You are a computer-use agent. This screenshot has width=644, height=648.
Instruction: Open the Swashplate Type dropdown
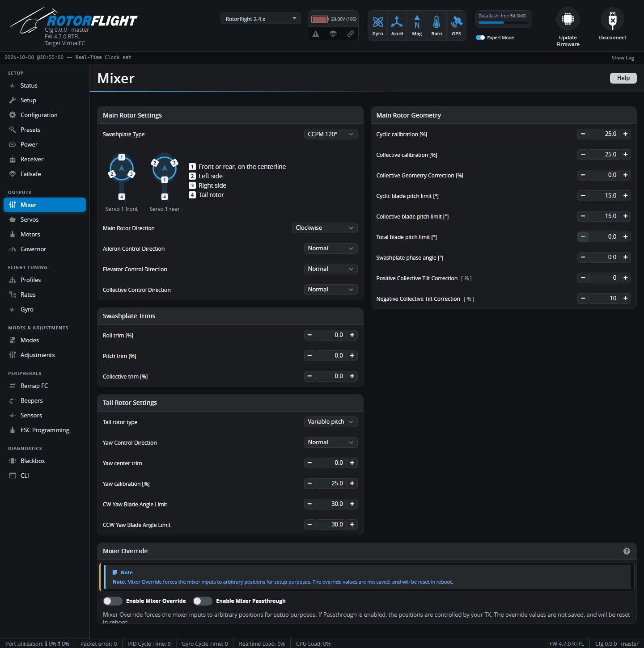click(330, 134)
